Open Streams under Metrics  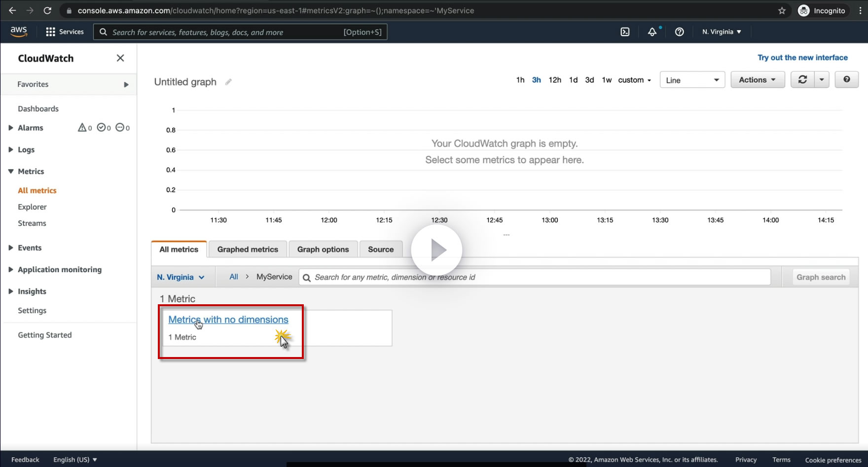tap(32, 223)
